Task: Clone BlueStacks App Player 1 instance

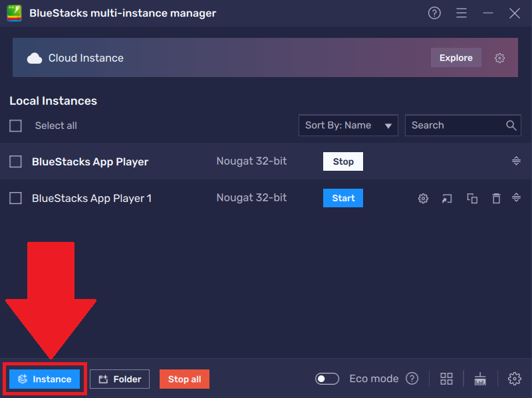Action: (472, 198)
